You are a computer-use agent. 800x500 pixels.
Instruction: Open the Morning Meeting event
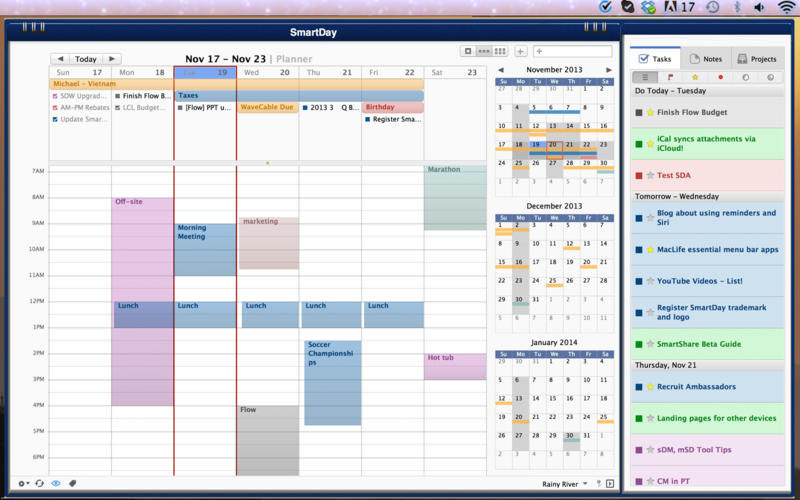(x=205, y=249)
